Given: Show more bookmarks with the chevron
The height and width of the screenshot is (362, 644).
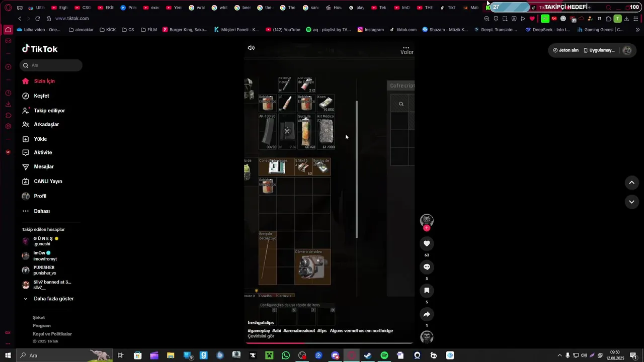Looking at the screenshot, I should (638, 30).
